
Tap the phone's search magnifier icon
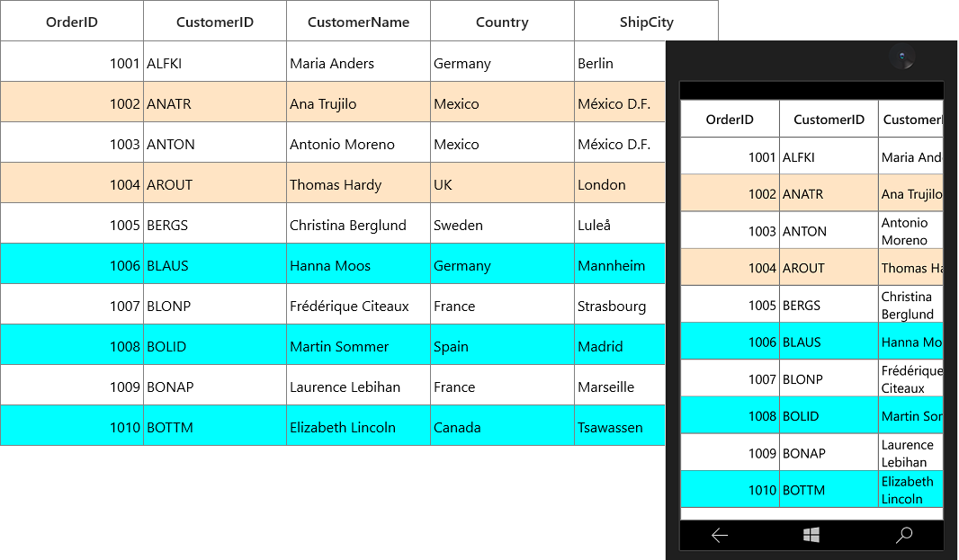click(x=904, y=536)
